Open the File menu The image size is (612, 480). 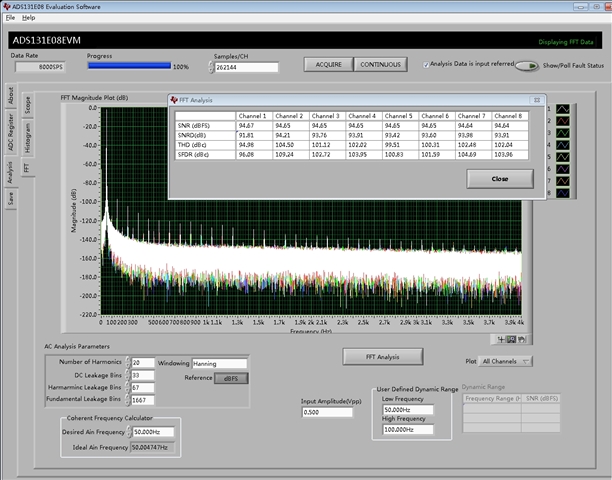click(x=10, y=18)
